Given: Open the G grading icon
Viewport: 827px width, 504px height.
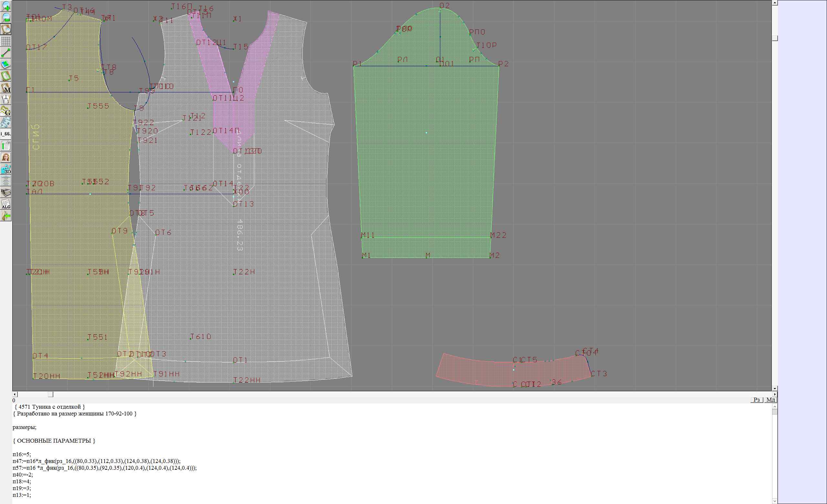Looking at the screenshot, I should click(x=6, y=111).
